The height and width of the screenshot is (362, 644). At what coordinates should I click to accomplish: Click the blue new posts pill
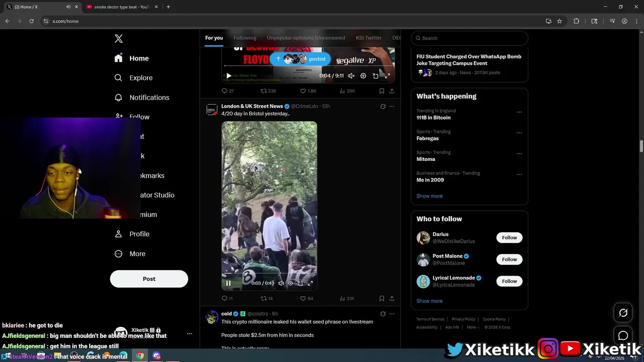(300, 59)
